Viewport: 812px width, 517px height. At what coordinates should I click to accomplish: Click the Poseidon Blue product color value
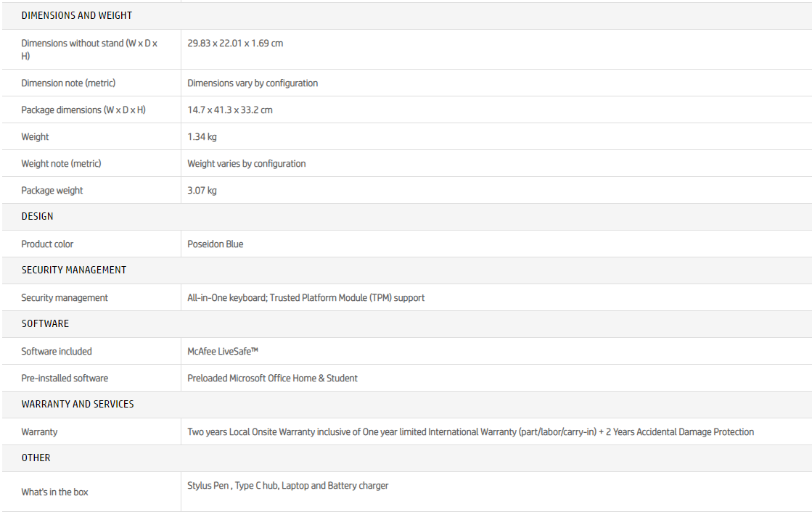[x=216, y=244]
